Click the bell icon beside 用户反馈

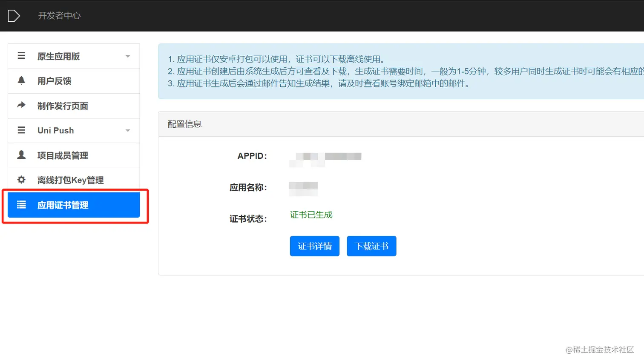click(x=21, y=80)
